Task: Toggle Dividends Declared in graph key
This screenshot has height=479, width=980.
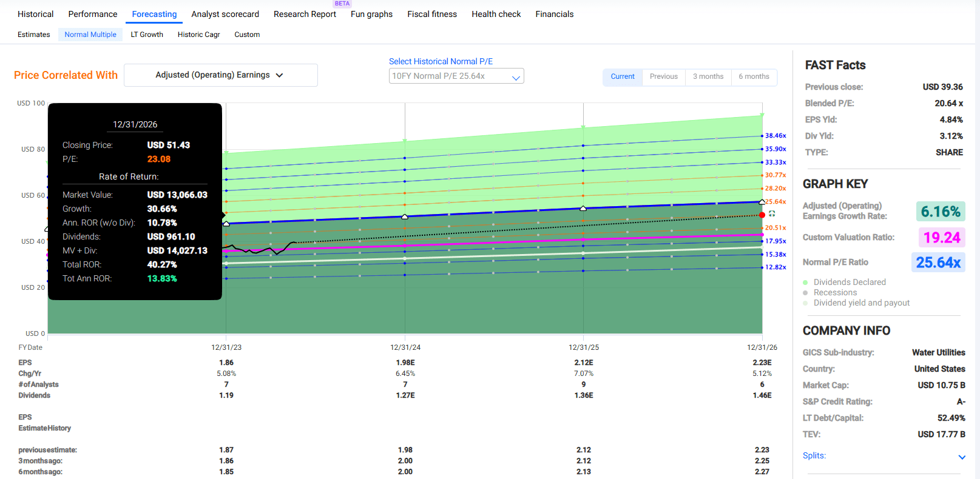Action: pyautogui.click(x=849, y=282)
